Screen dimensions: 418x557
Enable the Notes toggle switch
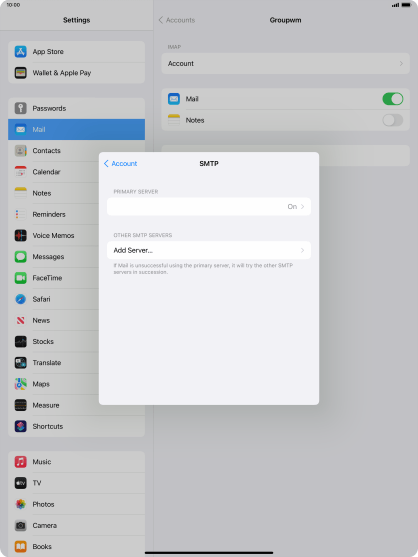coord(392,120)
